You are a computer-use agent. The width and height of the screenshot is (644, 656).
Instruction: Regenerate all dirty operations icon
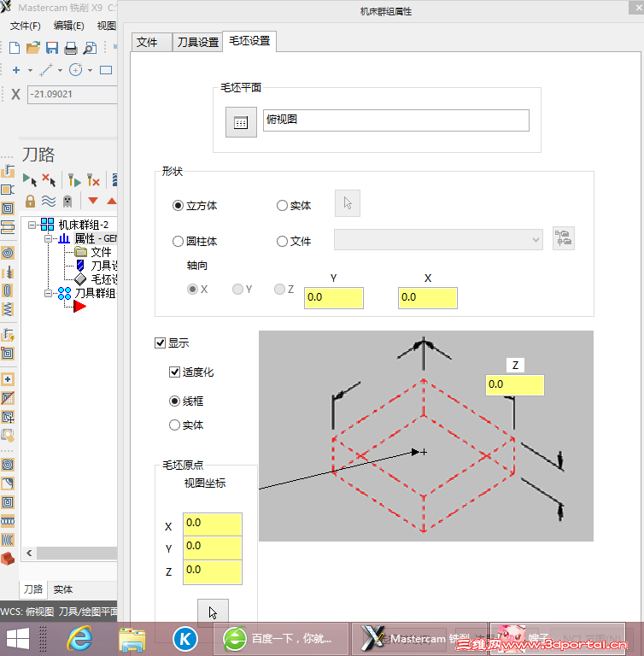click(93, 180)
